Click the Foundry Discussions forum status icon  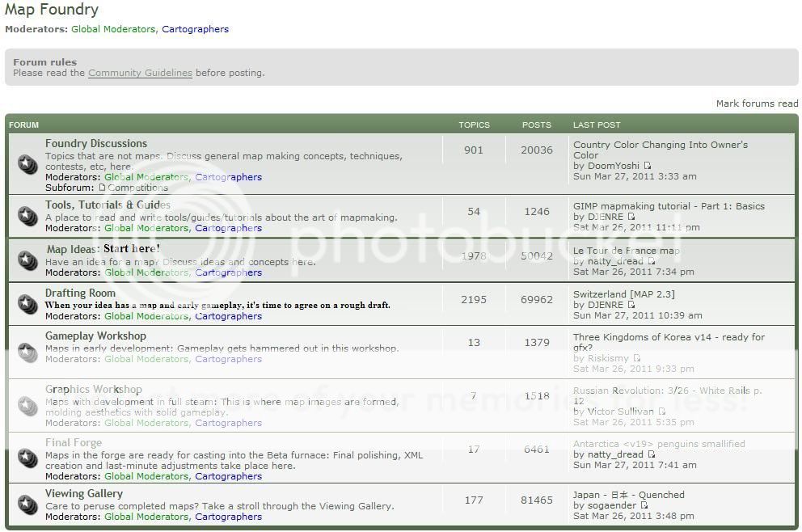27,165
